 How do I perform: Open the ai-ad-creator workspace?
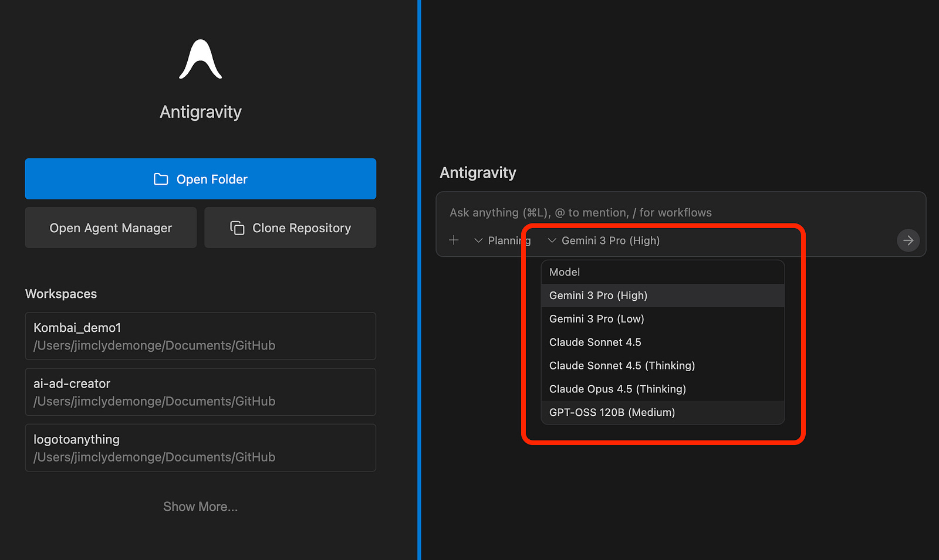[200, 392]
